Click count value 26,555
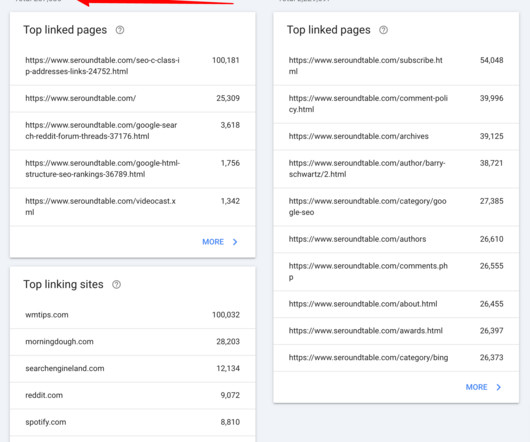530x442 pixels. tap(492, 266)
